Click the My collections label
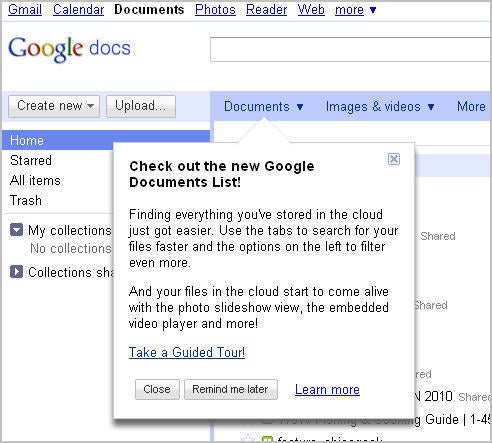The height and width of the screenshot is (443, 492). point(69,230)
